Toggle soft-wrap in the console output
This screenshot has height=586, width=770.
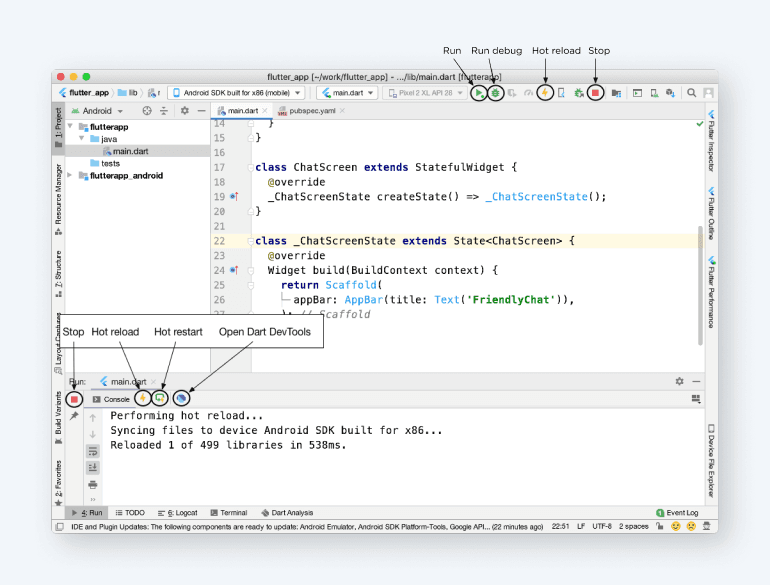[x=92, y=451]
